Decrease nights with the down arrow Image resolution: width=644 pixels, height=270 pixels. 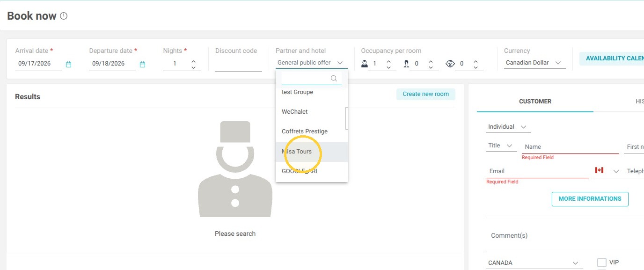point(193,67)
